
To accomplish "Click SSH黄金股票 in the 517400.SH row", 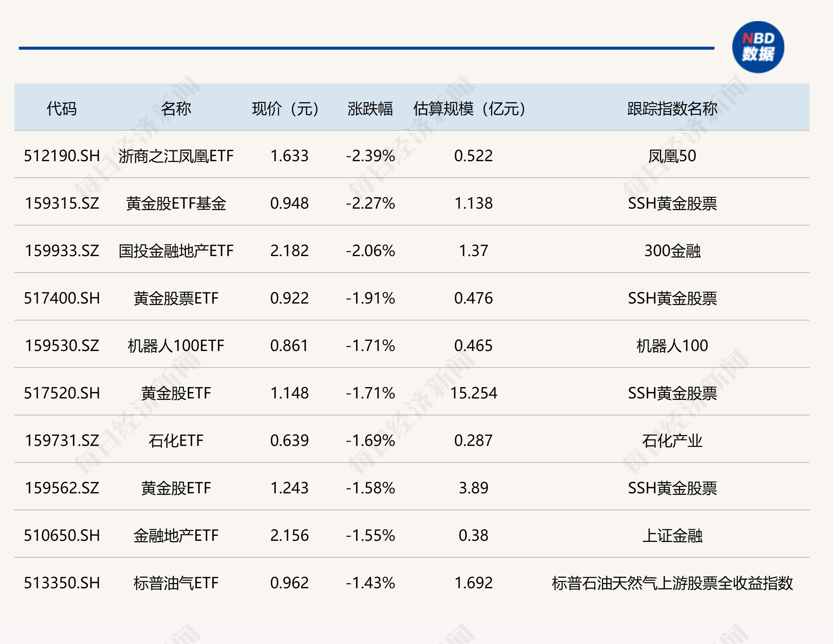I will point(673,298).
